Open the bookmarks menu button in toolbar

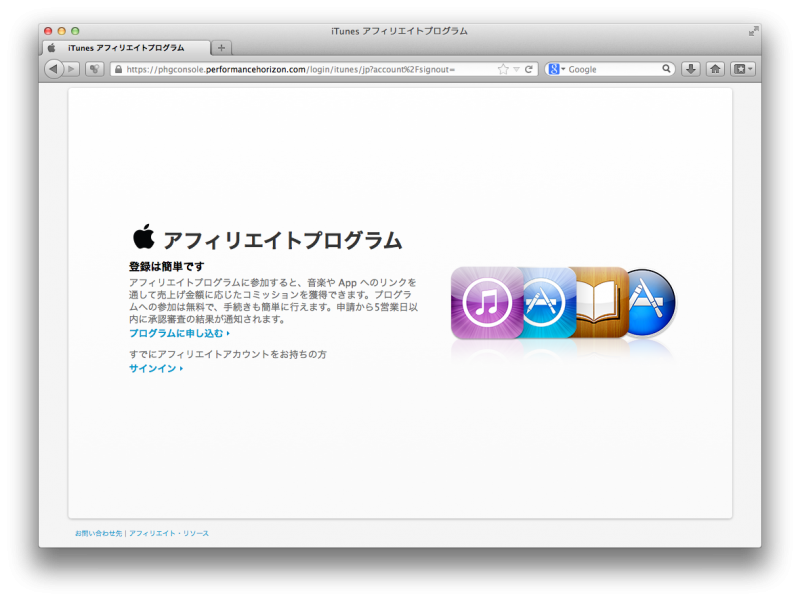tap(742, 69)
